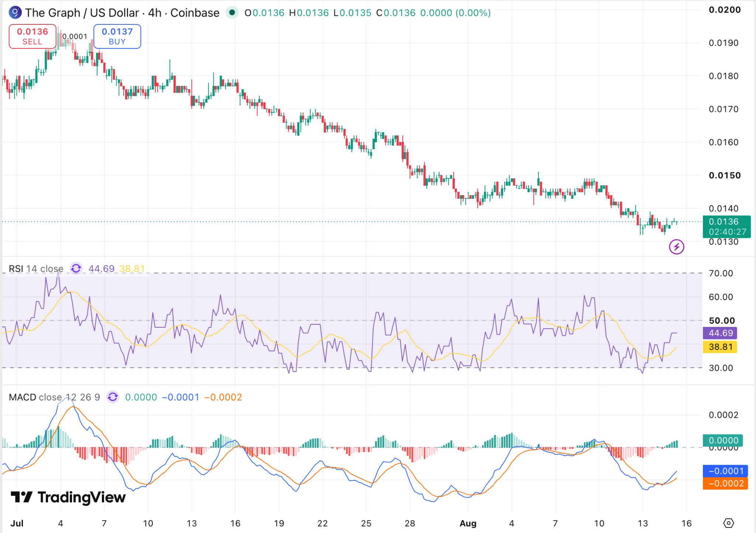Viewport: 756px width, 533px height.
Task: Click the 28 date on the time axis
Action: point(410,523)
